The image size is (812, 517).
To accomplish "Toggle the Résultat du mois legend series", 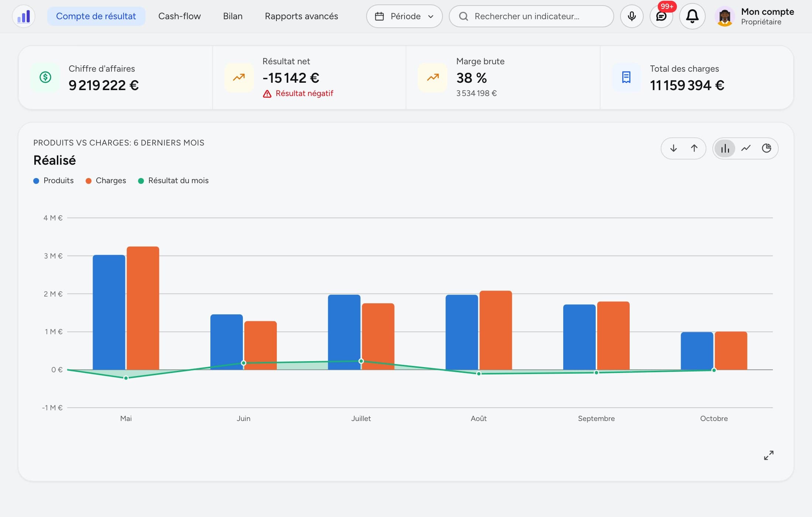I will click(x=173, y=181).
